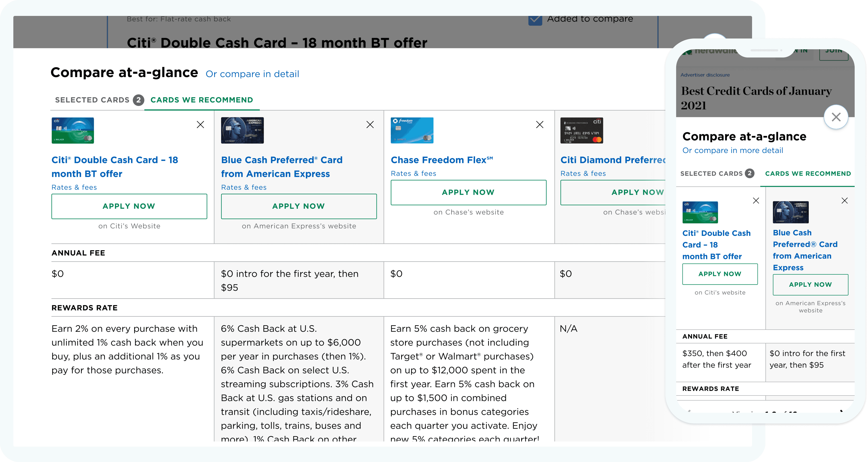This screenshot has height=462, width=868.
Task: Remove Citi Double Cash card in mobile view
Action: tap(756, 201)
